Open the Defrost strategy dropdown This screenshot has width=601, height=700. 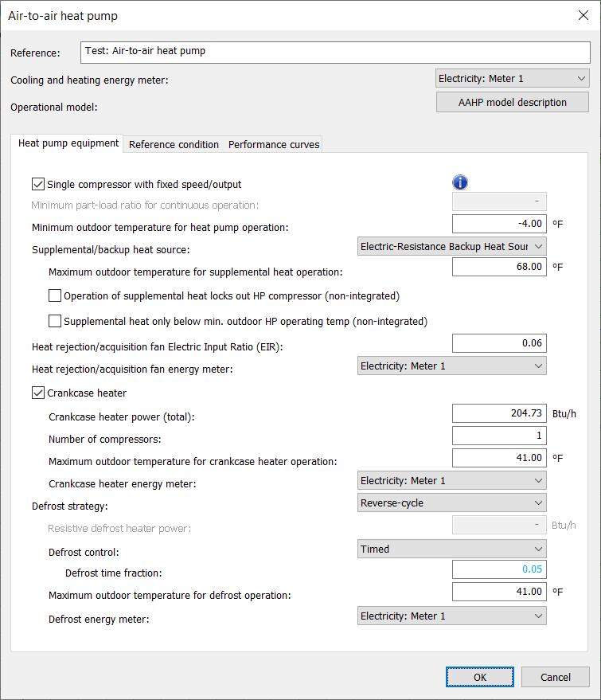(x=451, y=503)
